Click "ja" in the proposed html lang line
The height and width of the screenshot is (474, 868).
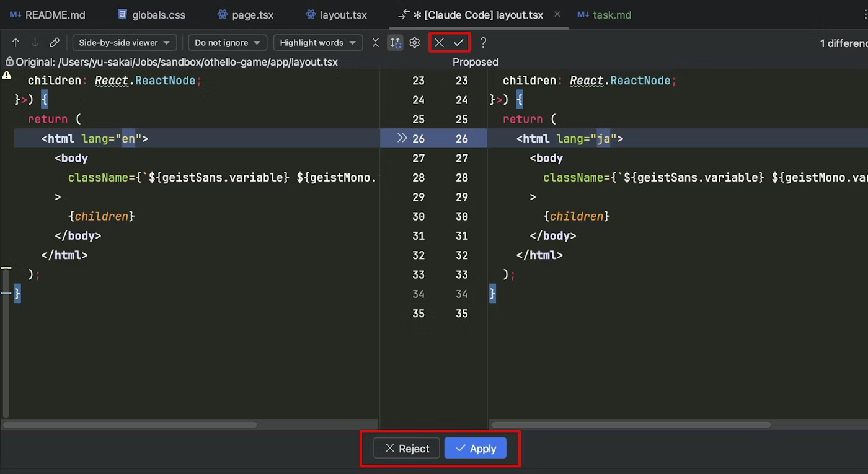(603, 139)
